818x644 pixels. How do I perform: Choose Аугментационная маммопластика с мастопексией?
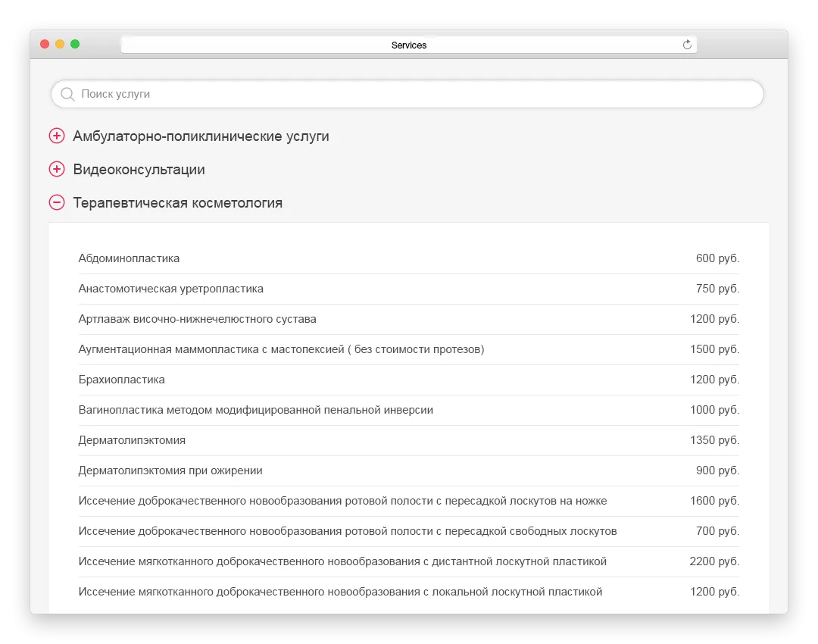click(x=408, y=349)
